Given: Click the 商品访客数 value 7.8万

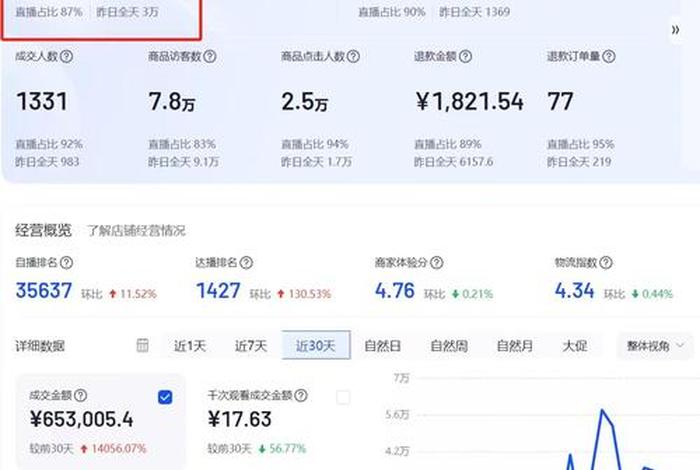Looking at the screenshot, I should click(171, 102).
